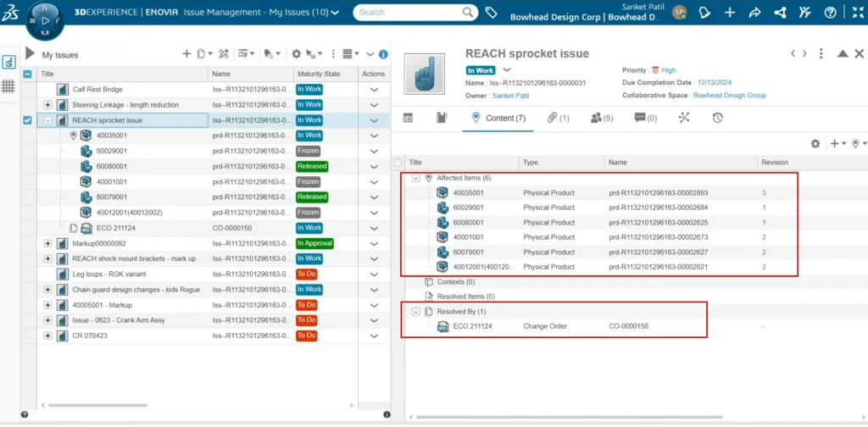The image size is (868, 427).
Task: Go to next issue with right chevron
Action: pyautogui.click(x=804, y=53)
